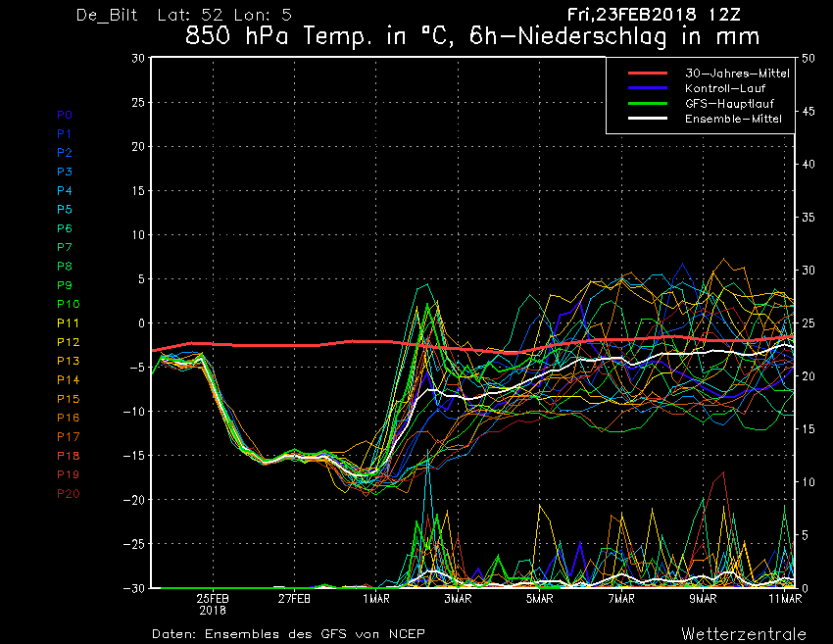Click the P8 ensemble member label
This screenshot has width=833, height=644.
click(65, 267)
